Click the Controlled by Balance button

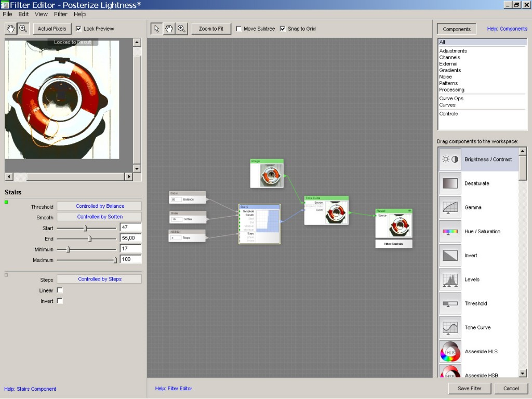coord(99,206)
